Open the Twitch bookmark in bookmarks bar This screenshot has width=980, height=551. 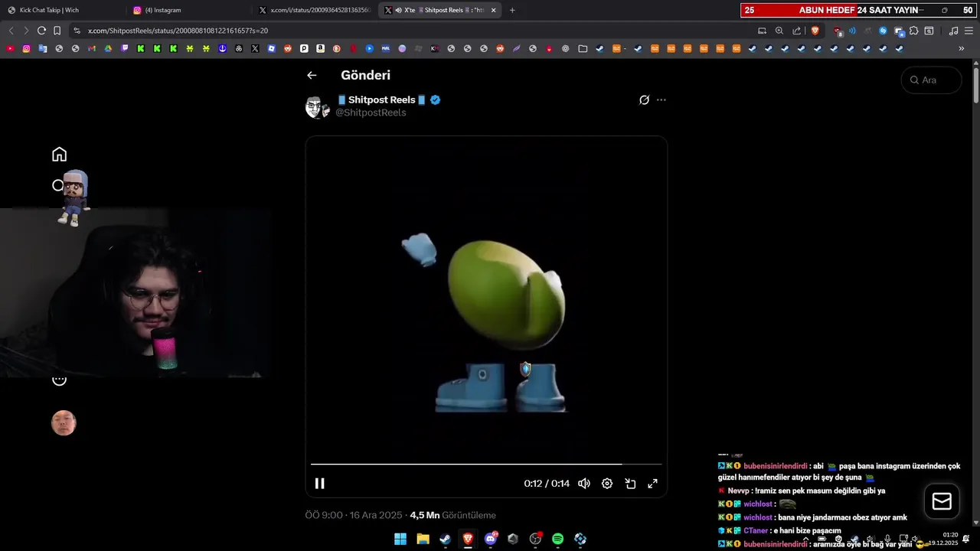(x=124, y=48)
